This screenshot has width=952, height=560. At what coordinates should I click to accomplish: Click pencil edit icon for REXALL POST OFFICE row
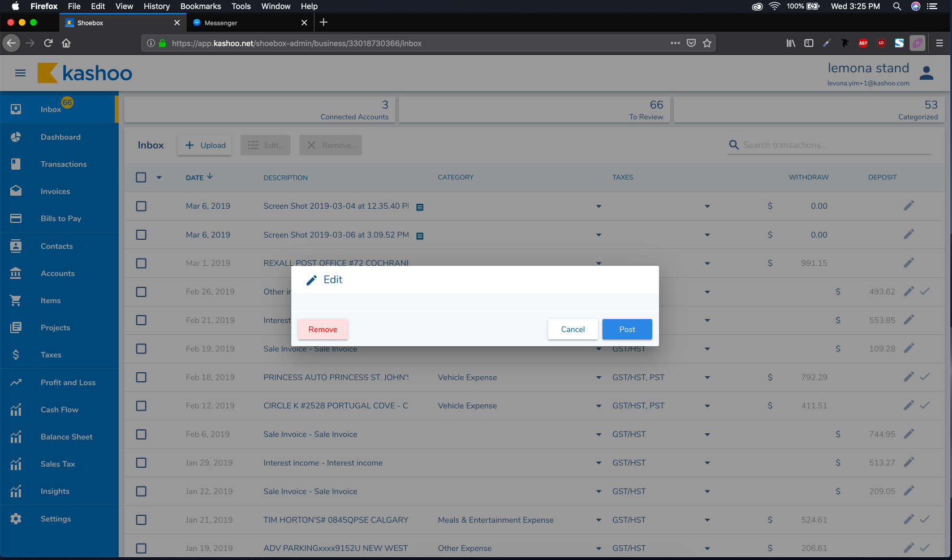(x=908, y=263)
